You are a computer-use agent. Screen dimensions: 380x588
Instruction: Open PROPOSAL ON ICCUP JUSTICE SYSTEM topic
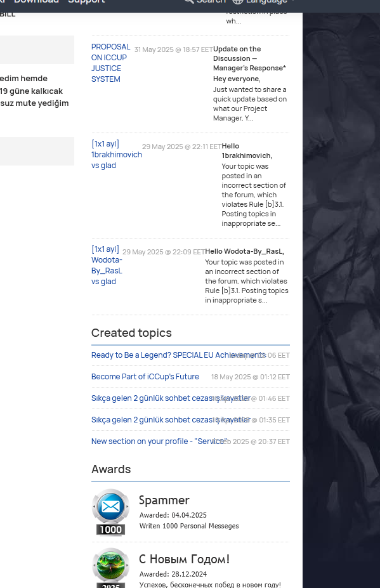pyautogui.click(x=110, y=63)
